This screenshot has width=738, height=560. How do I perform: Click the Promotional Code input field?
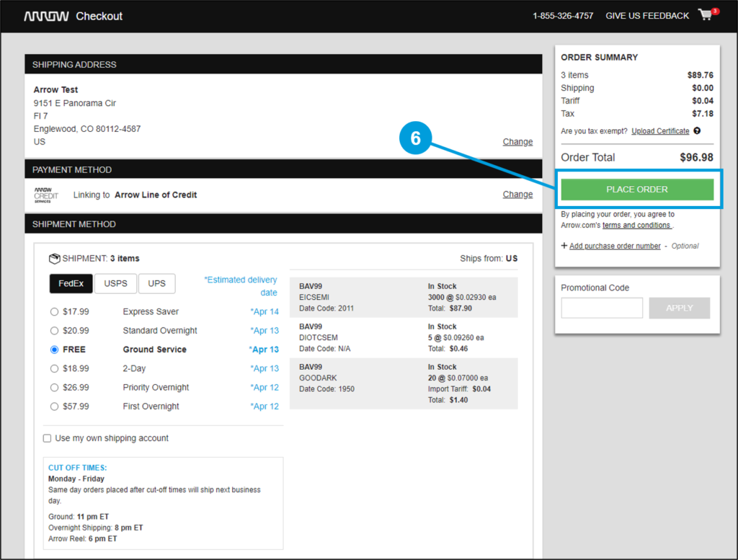point(602,308)
